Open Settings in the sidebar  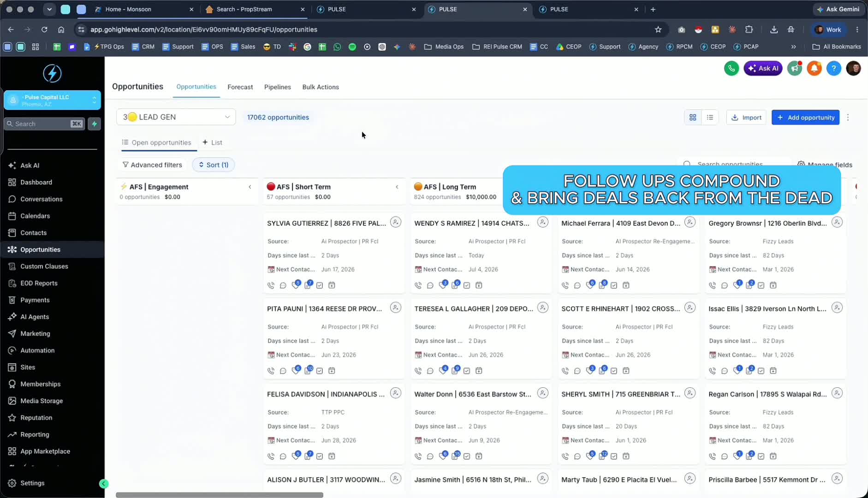[32, 483]
